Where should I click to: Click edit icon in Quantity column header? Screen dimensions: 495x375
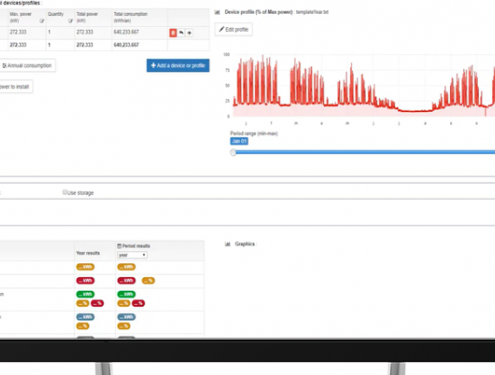(70, 21)
